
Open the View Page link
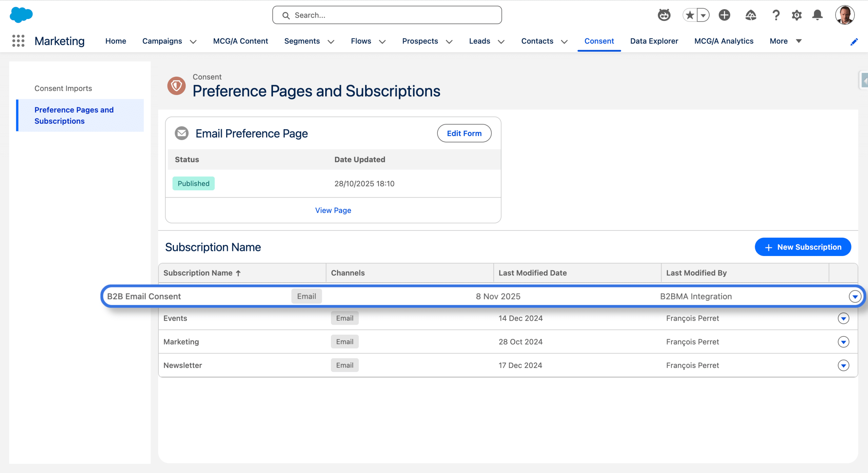(x=333, y=210)
